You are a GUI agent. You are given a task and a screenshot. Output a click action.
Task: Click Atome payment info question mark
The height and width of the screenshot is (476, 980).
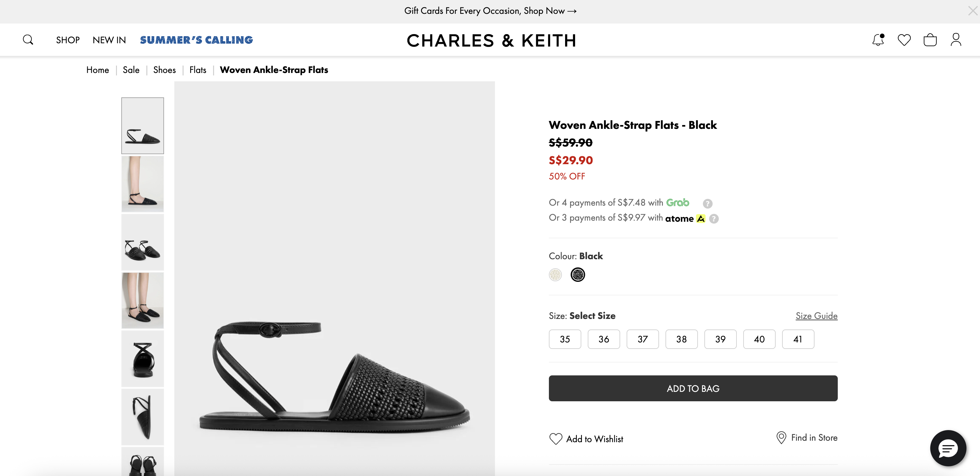(x=714, y=219)
